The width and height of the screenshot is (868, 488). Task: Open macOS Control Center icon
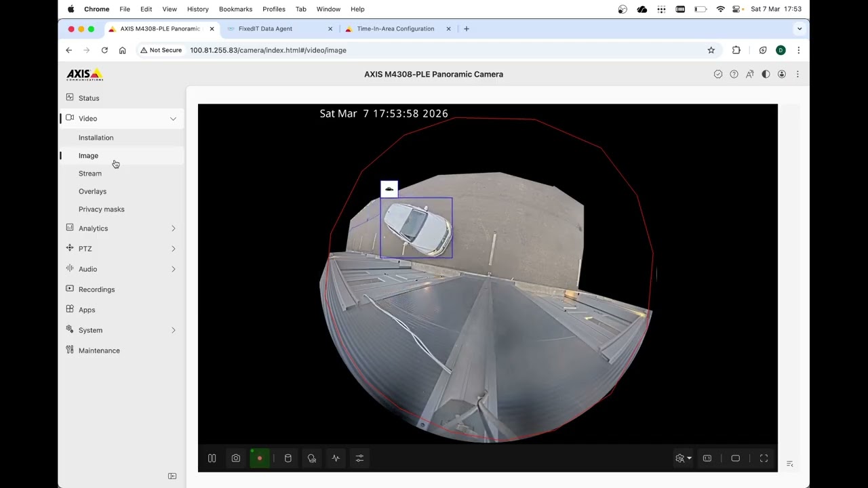736,9
